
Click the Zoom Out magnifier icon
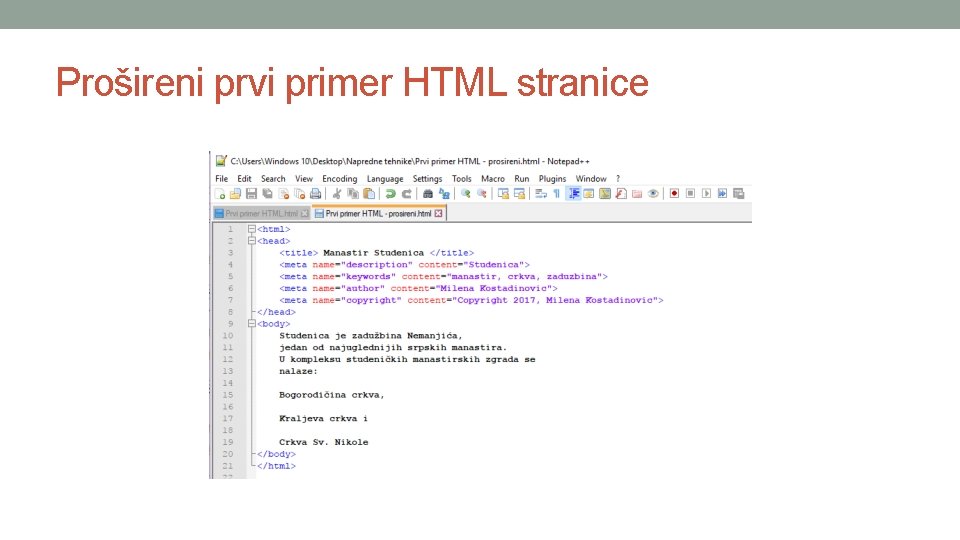tap(482, 193)
